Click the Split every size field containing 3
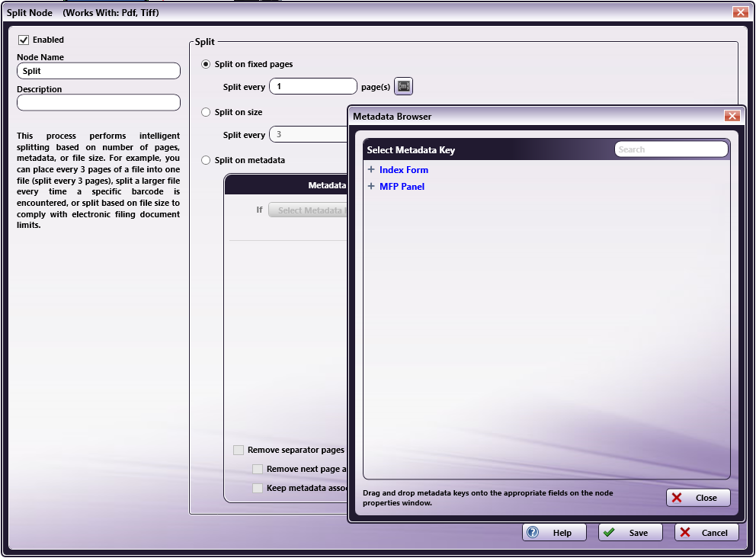 309,135
